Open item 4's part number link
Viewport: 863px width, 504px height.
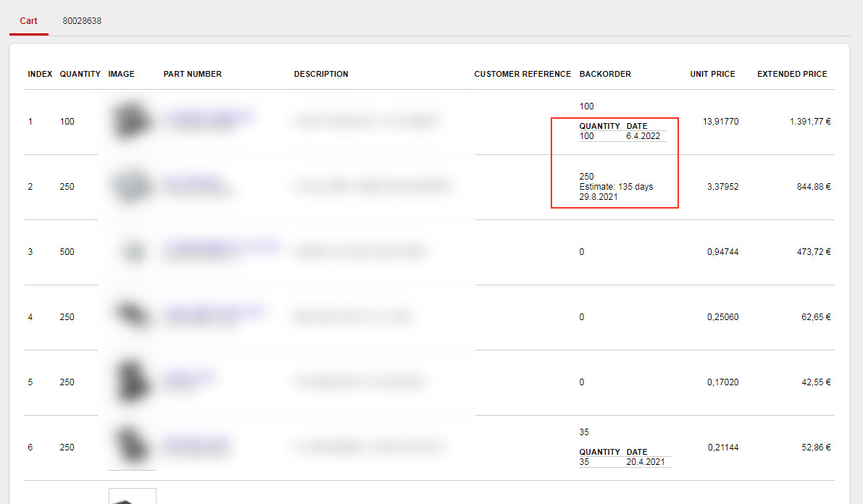[214, 312]
